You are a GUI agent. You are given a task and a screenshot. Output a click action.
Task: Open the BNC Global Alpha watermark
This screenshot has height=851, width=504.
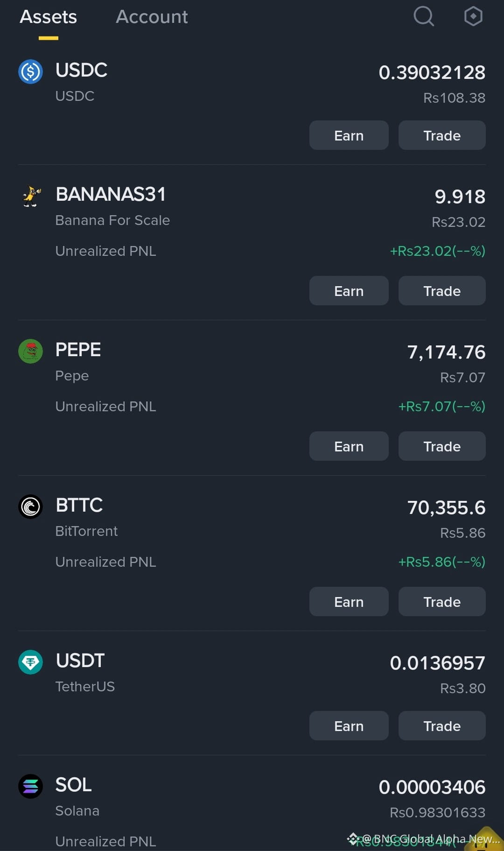(x=424, y=839)
